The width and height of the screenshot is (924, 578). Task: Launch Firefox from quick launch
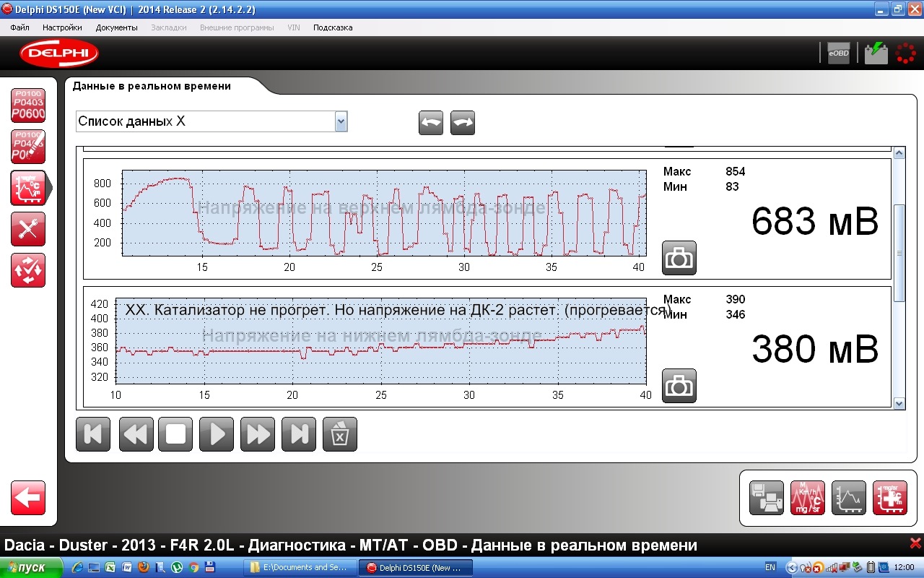coord(143,568)
